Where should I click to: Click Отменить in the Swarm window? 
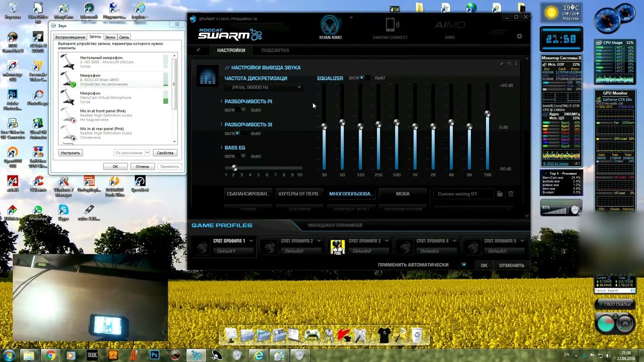coord(512,265)
